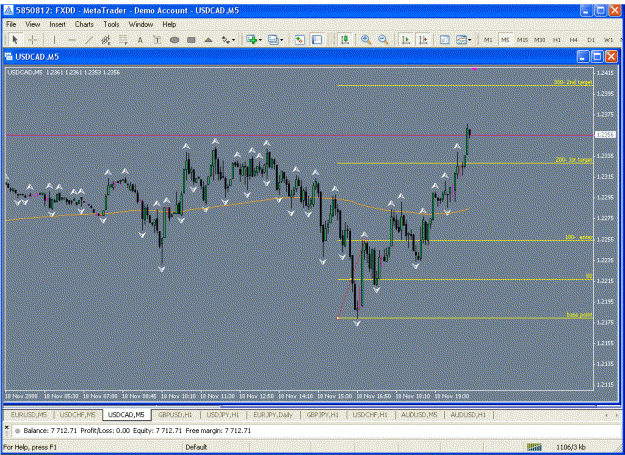
Task: Toggle chart shift button
Action: [423, 39]
